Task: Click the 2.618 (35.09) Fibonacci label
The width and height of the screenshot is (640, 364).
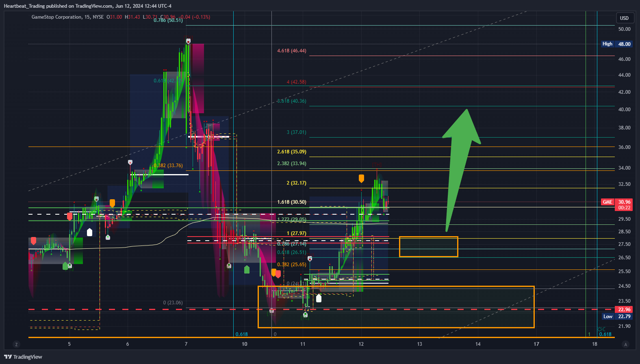Action: [292, 152]
